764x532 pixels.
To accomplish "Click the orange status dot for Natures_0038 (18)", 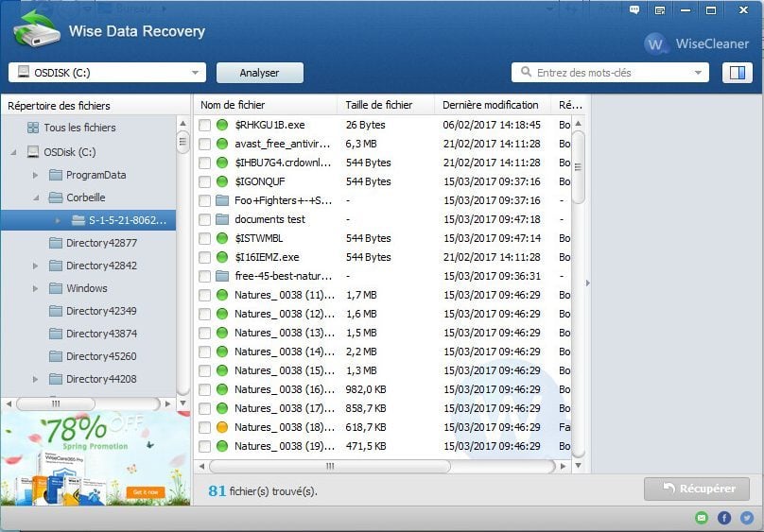I will [222, 427].
